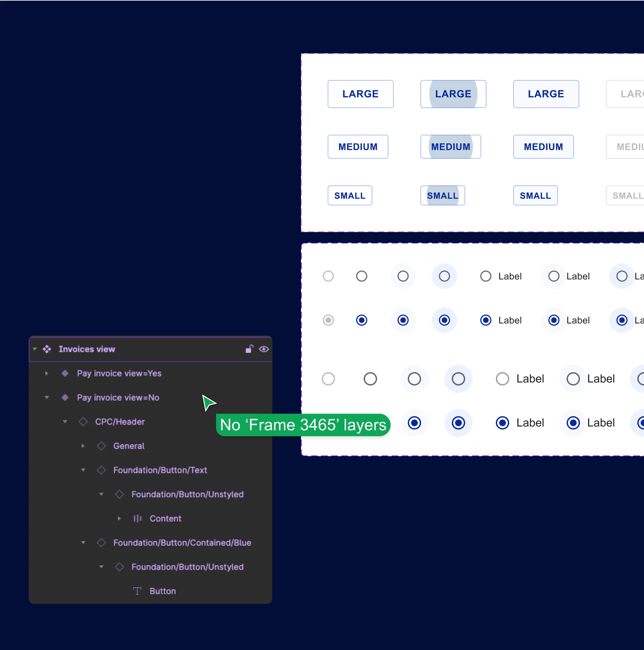Select top-row unchecked radio with darkest halo, no label
The height and width of the screenshot is (650, 644).
(444, 276)
